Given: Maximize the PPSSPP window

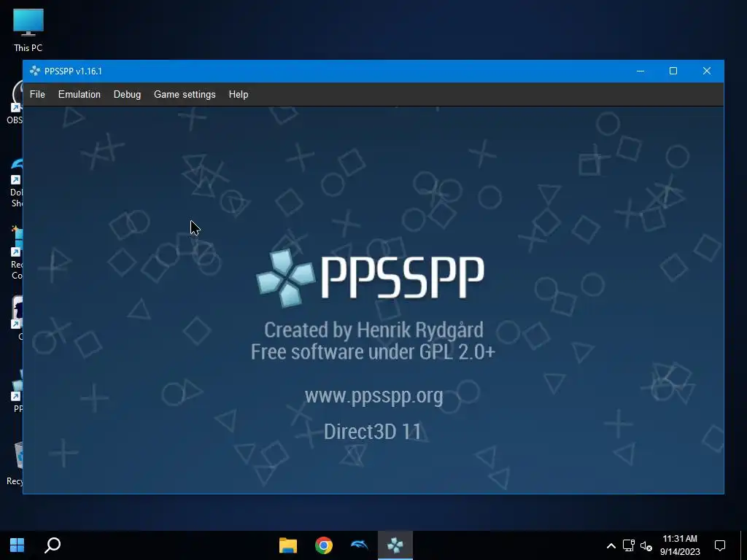Looking at the screenshot, I should pos(673,71).
